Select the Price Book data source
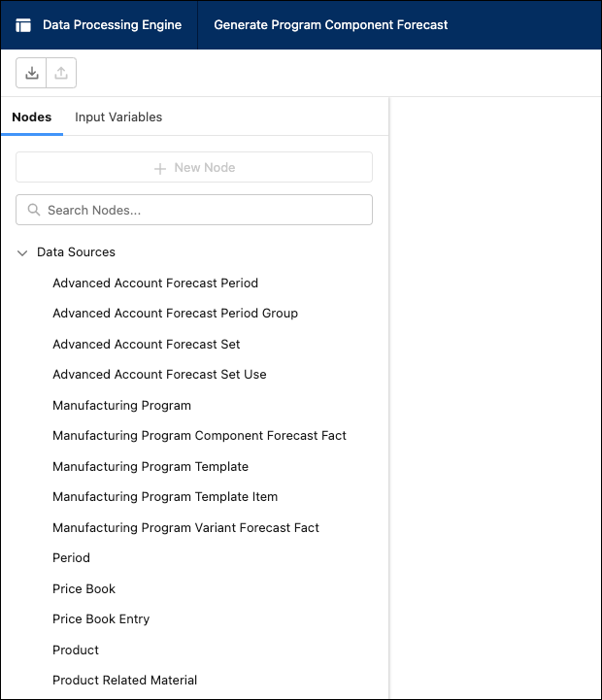This screenshot has height=700, width=602. pyautogui.click(x=84, y=589)
